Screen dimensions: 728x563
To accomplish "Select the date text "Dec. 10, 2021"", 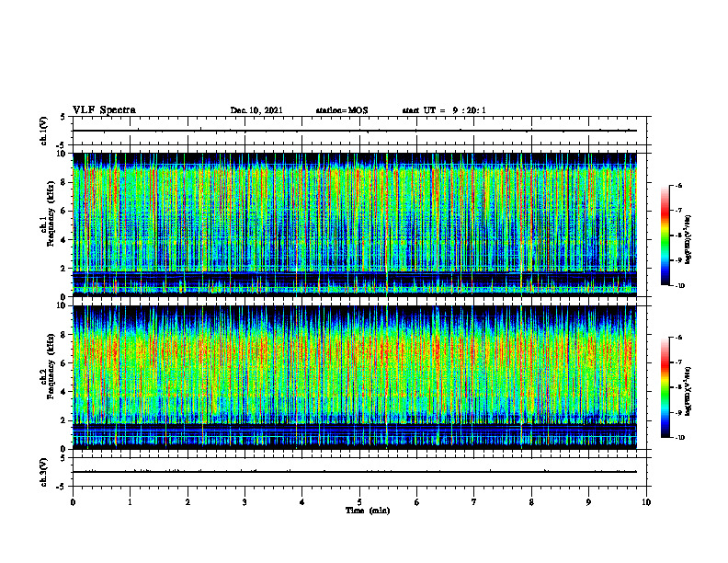I will [256, 110].
